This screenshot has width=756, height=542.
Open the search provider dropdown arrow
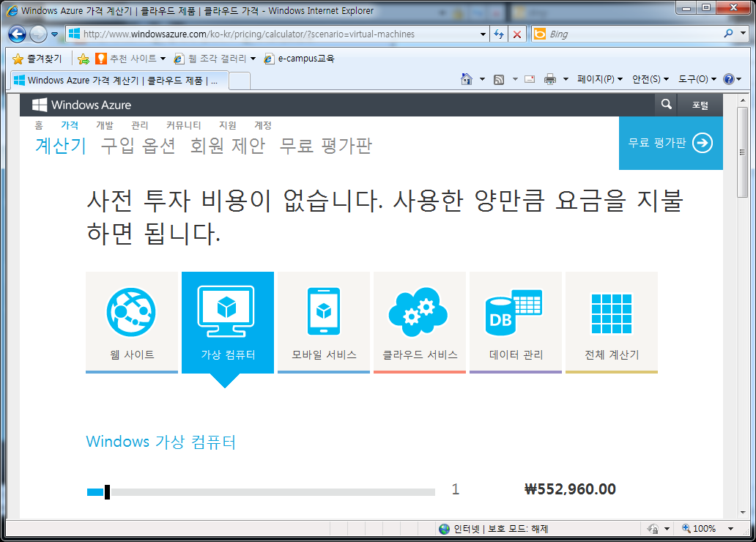pyautogui.click(x=743, y=33)
